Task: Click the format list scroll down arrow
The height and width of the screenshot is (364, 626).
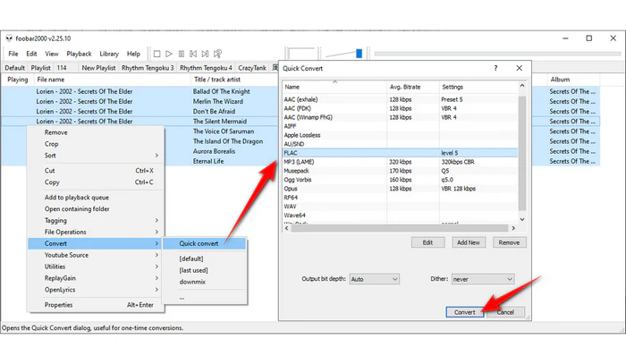Action: (x=522, y=219)
